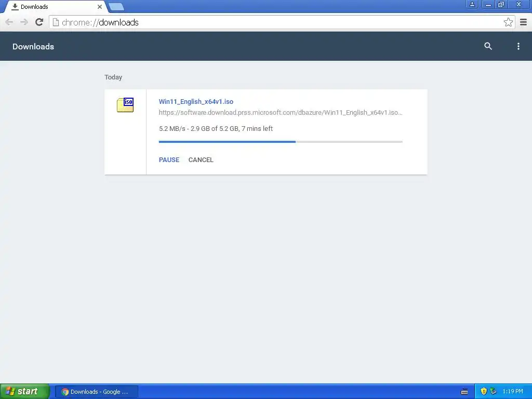Click the page icon in the address bar
This screenshot has height=399, width=532.
(x=56, y=22)
